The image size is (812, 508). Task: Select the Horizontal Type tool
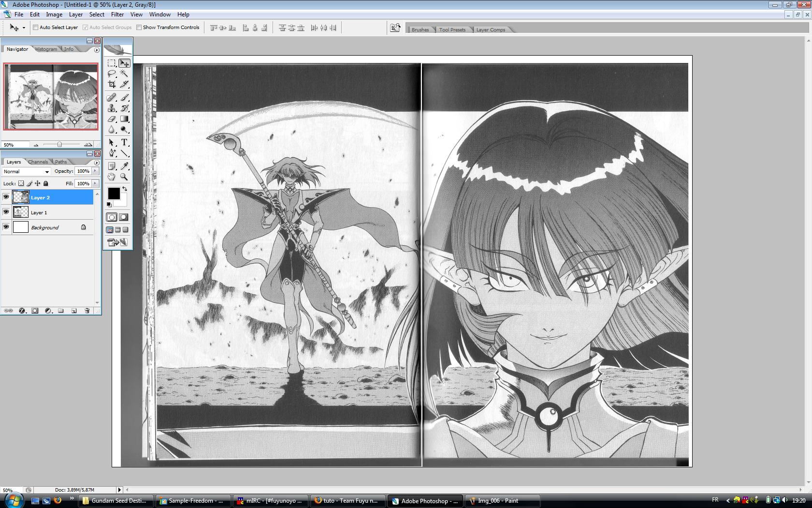point(124,142)
